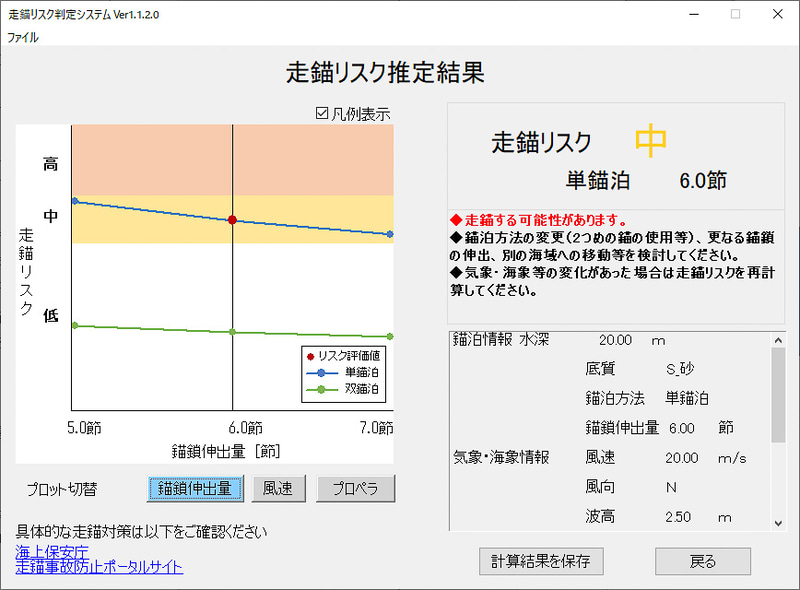Switch plot to プロペラ mode
Viewport: 800px width, 590px height.
pos(355,489)
